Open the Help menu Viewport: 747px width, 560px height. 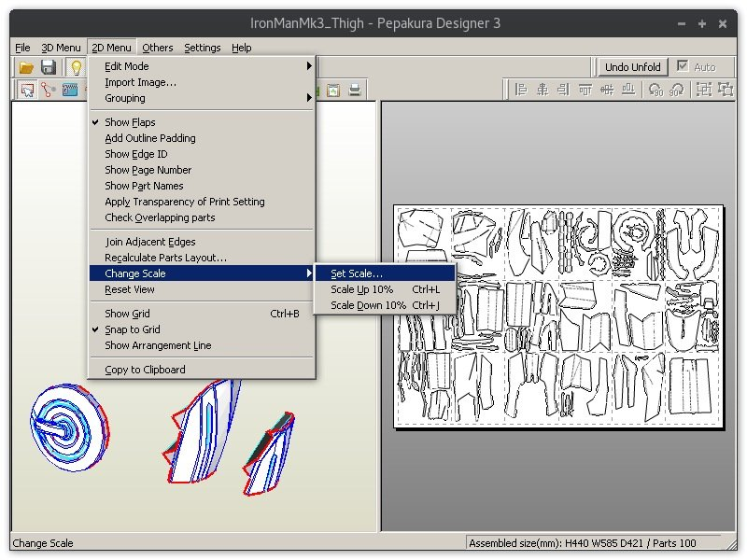pos(242,48)
